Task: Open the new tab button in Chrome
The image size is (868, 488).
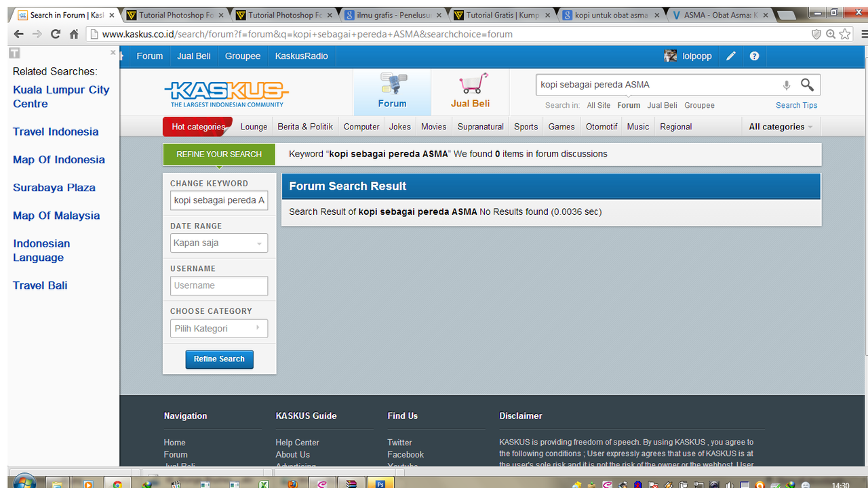Action: (785, 15)
